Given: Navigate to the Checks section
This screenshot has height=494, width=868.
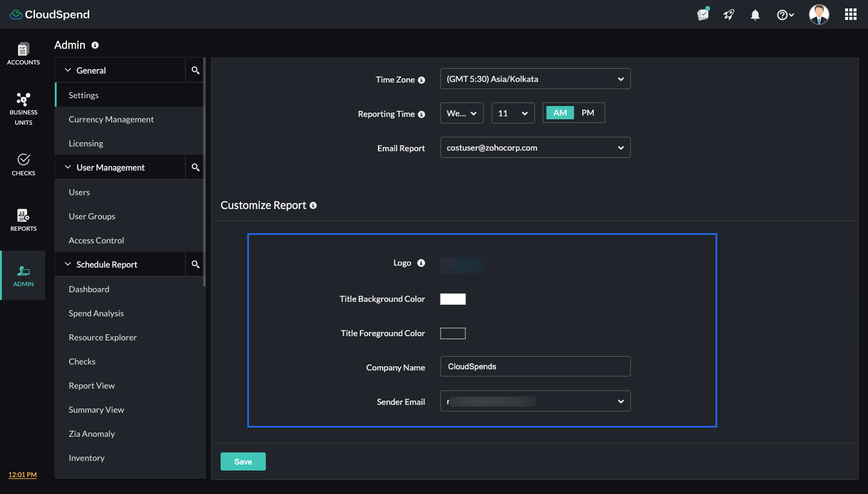Looking at the screenshot, I should pos(23,164).
